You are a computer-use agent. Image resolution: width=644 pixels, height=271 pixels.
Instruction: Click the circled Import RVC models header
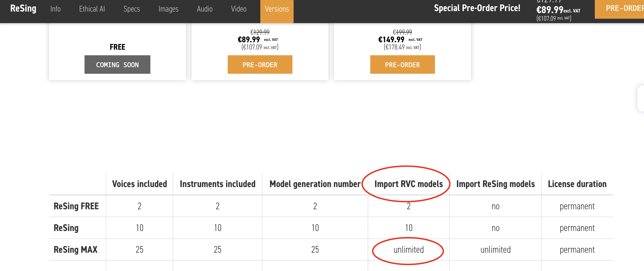(408, 184)
